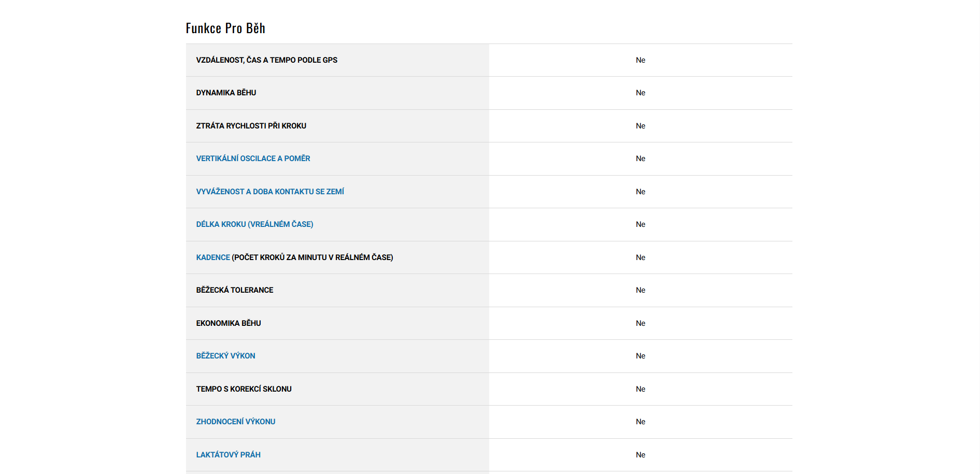
Task: Follow the Zhodnocení výkonu link
Action: pos(235,422)
